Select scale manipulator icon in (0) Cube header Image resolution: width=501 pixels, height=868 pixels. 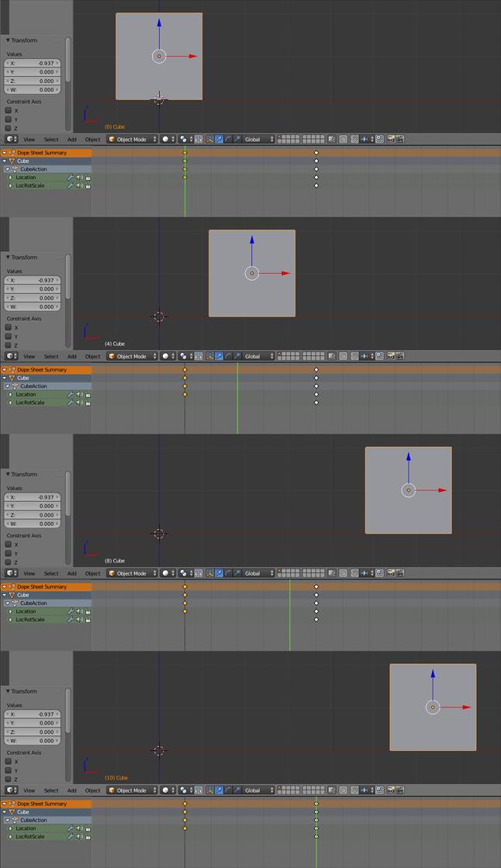tap(237, 140)
